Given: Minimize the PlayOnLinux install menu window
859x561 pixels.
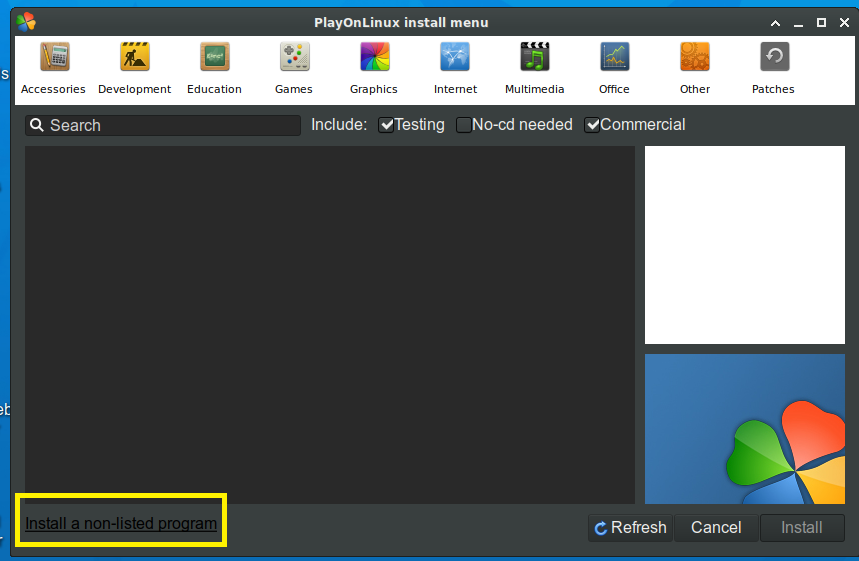Looking at the screenshot, I should [x=798, y=23].
